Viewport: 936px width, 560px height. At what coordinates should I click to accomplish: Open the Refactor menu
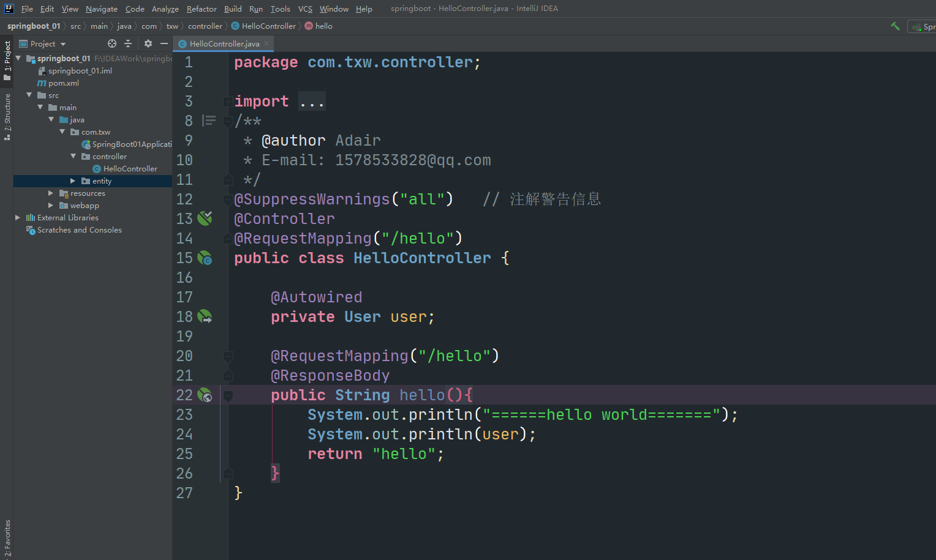pos(202,9)
